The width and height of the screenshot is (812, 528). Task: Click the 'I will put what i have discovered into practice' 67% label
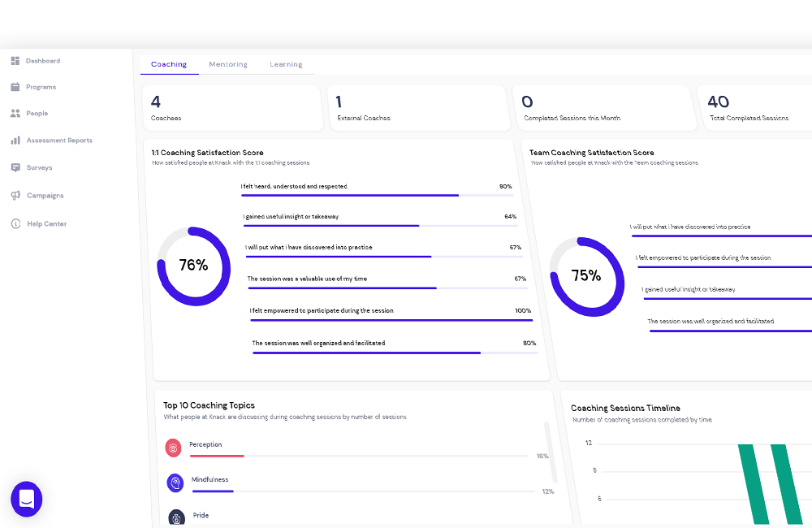pos(309,247)
